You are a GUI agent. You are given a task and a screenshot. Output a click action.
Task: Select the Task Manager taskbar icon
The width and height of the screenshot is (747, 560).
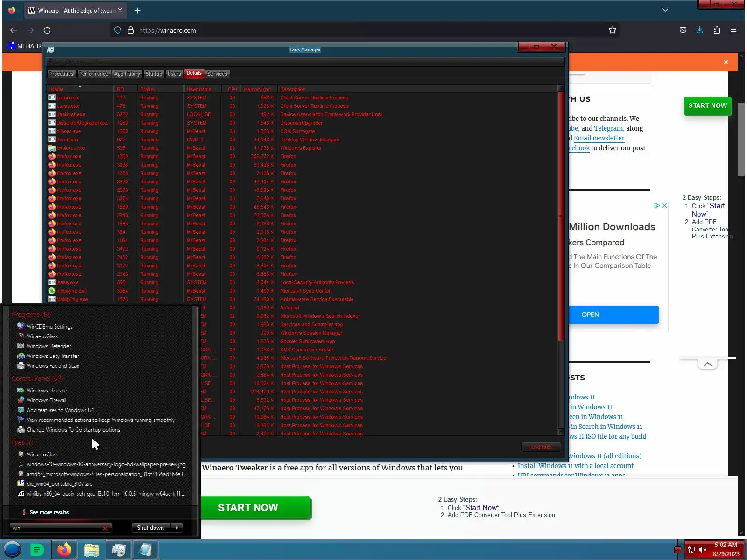click(x=119, y=550)
